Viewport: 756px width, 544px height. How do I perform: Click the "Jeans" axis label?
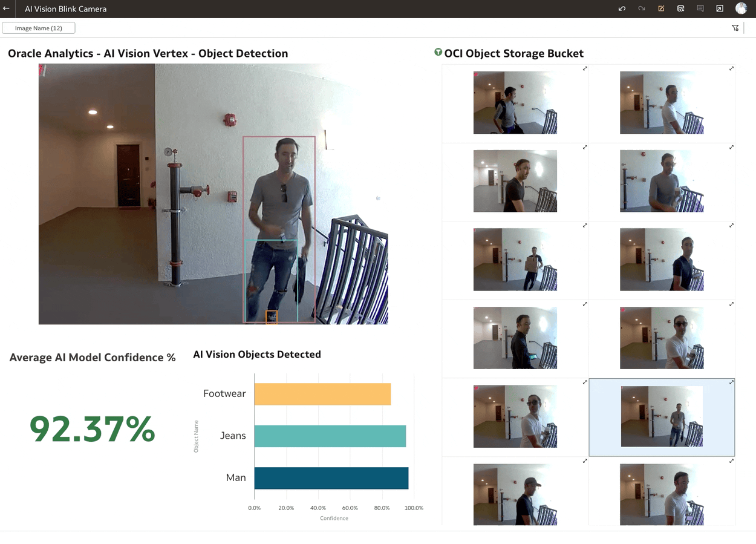tap(233, 436)
